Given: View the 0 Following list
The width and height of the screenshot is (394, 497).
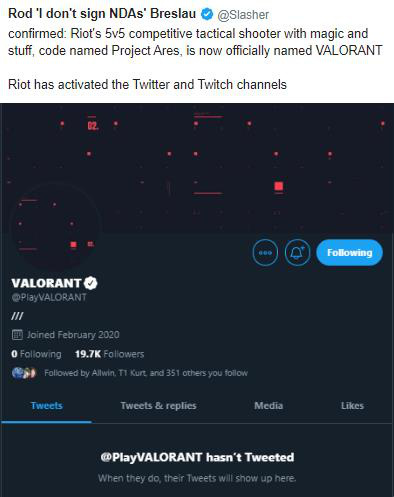Looking at the screenshot, I should (36, 354).
